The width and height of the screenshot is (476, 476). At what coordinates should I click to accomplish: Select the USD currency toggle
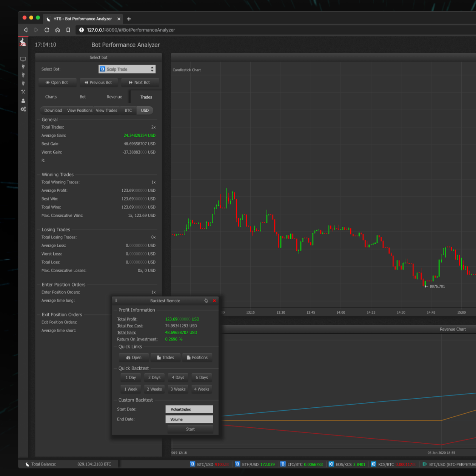(145, 110)
